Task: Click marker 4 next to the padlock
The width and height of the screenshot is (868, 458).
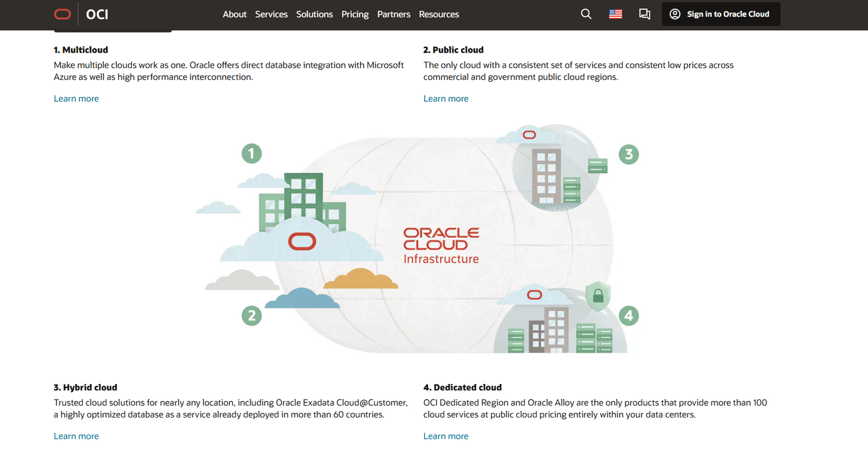Action: coord(628,316)
